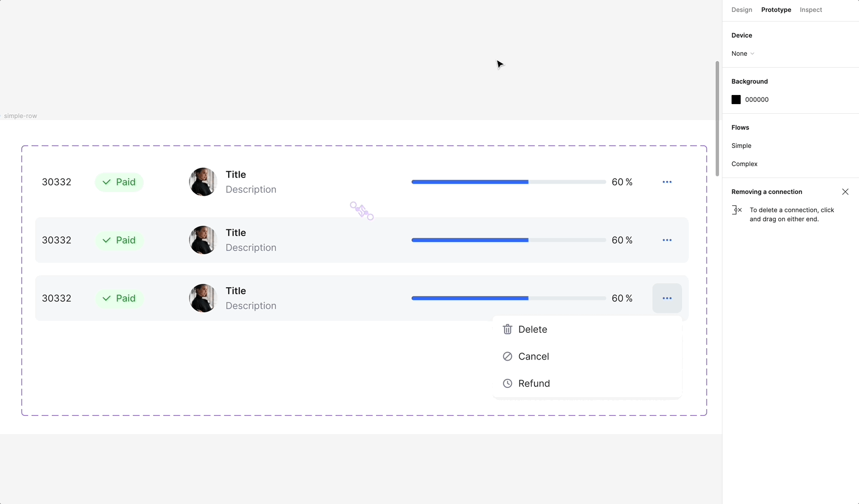This screenshot has height=504, width=859.
Task: Select the Complex flow
Action: (x=744, y=164)
